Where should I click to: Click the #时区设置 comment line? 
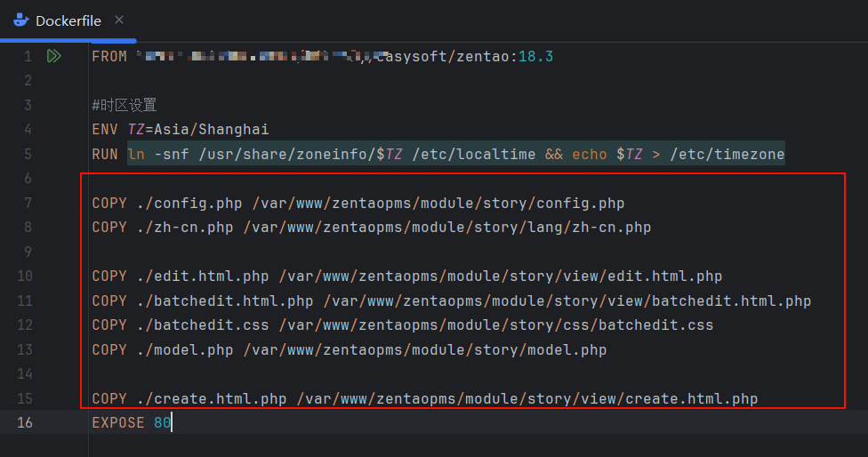pos(125,105)
